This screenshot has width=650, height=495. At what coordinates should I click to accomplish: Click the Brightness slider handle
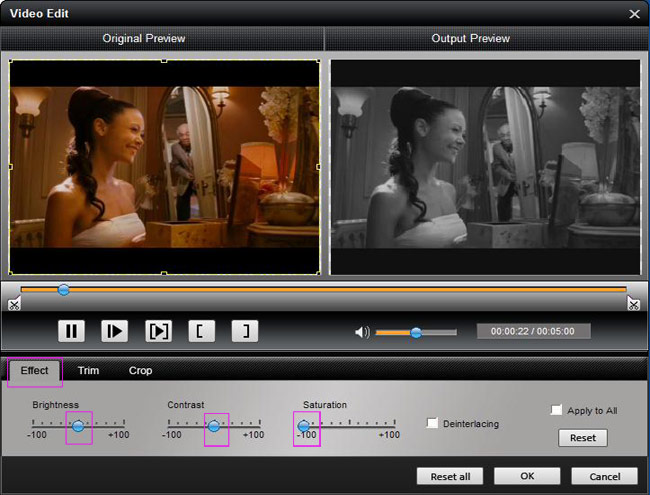tap(78, 426)
